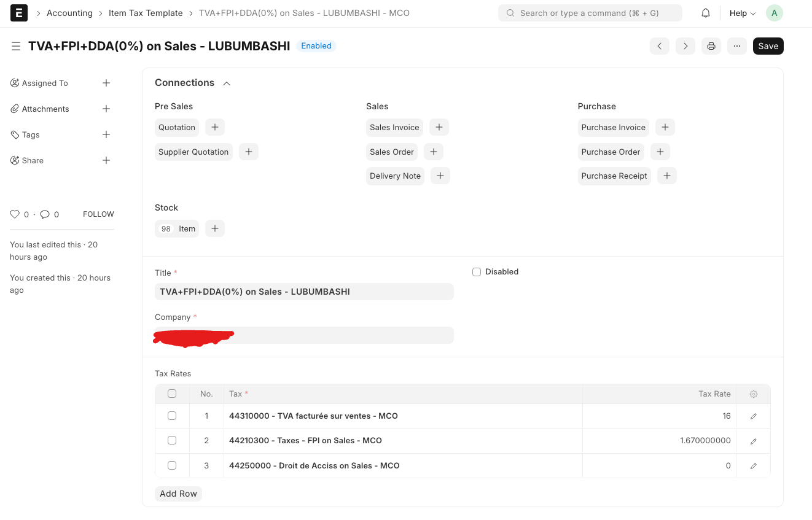
Task: Click into the Title input field
Action: [304, 292]
